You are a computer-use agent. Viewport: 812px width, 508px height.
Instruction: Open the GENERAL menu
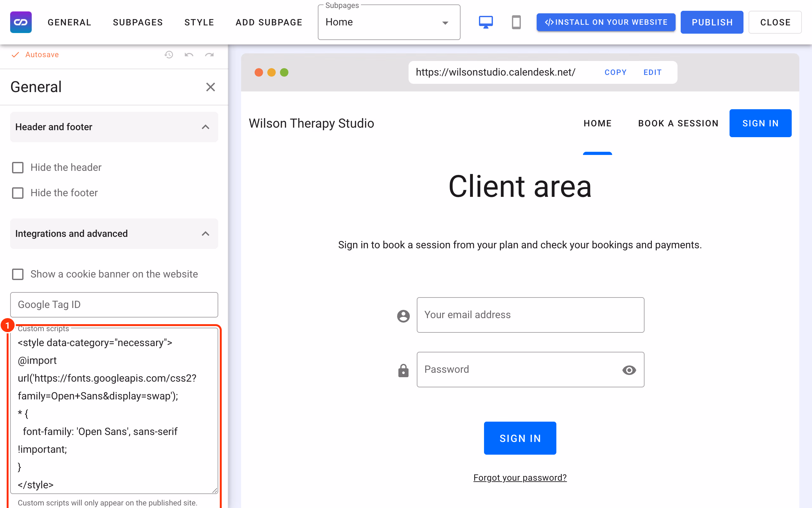69,22
